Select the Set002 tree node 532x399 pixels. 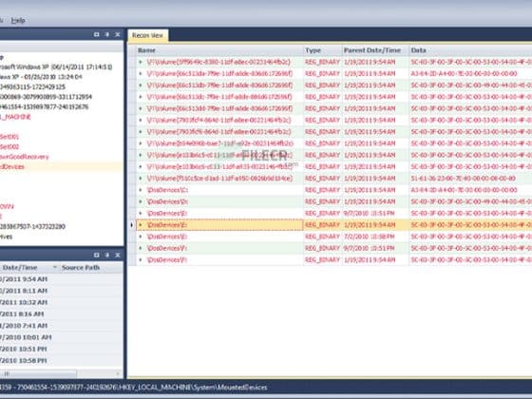click(9, 147)
